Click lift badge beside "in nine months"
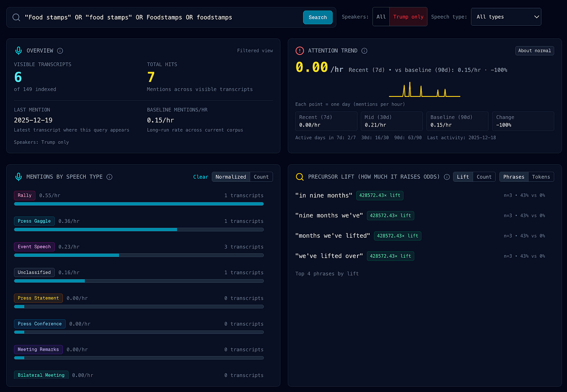This screenshot has height=392, width=567. pyautogui.click(x=380, y=195)
